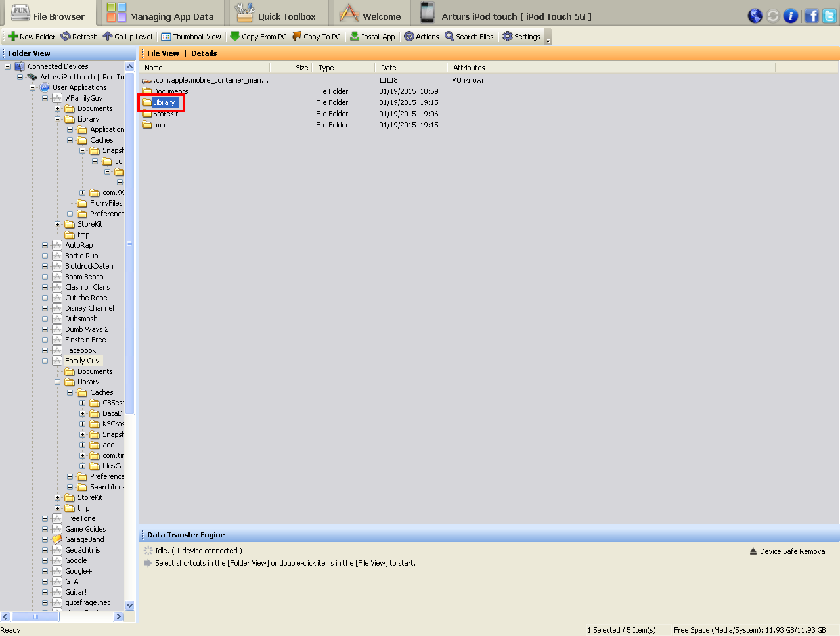This screenshot has height=636, width=840.
Task: Click Copy To PC toolbar button
Action: [317, 37]
